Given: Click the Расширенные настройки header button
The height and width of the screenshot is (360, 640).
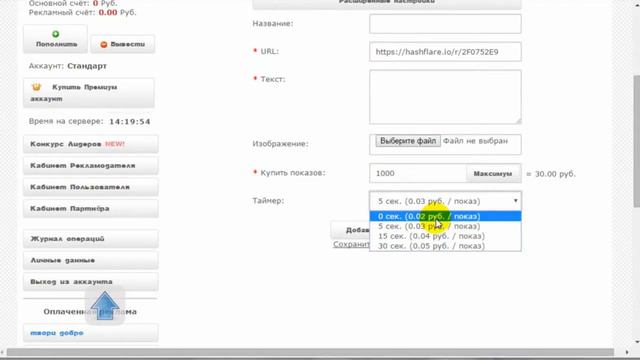Looking at the screenshot, I should pos(387,4).
